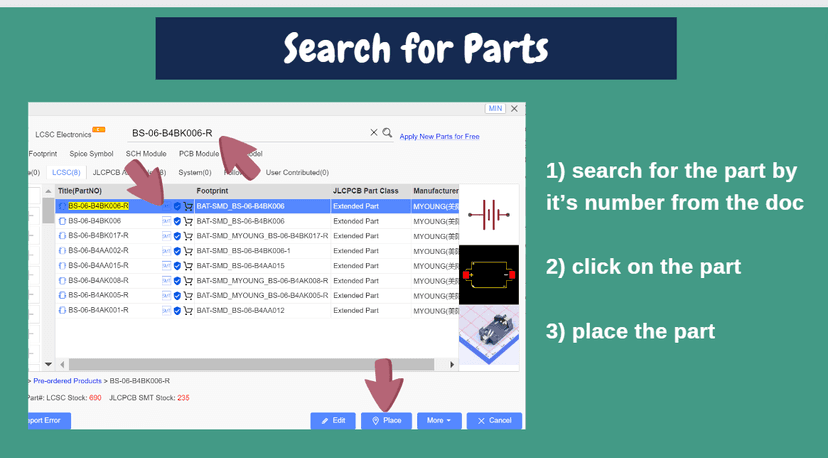Click the horizontal scrollbar's right arrow
828x458 pixels.
pyautogui.click(x=452, y=364)
